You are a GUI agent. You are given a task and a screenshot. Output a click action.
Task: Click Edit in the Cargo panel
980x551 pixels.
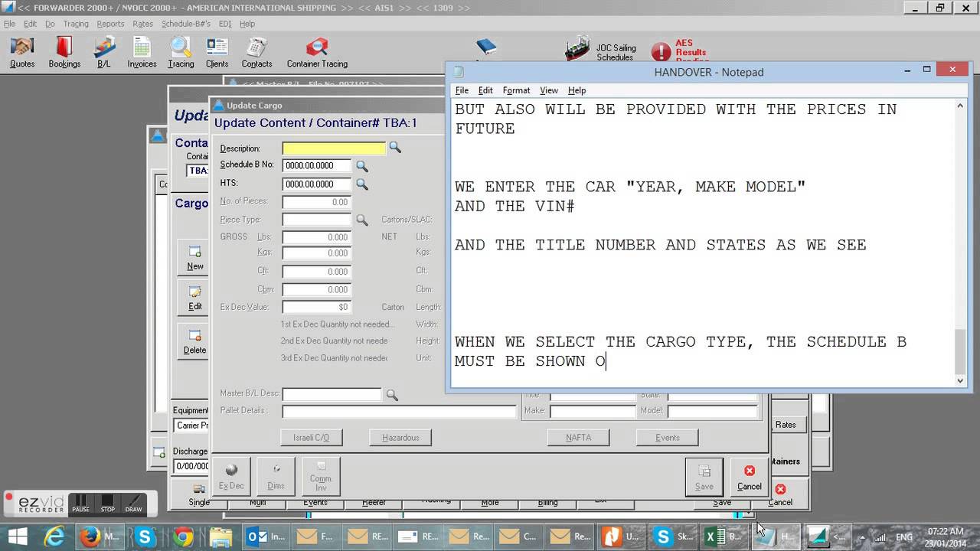pos(195,298)
